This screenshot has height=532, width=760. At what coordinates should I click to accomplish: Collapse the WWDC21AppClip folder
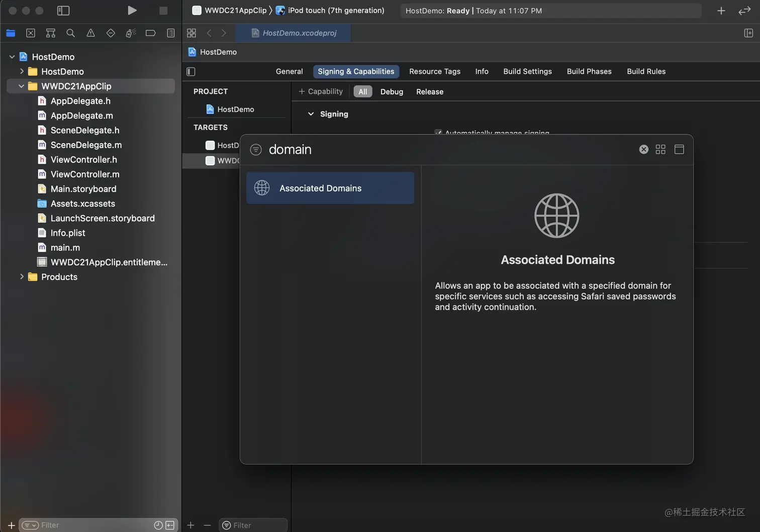coord(21,86)
